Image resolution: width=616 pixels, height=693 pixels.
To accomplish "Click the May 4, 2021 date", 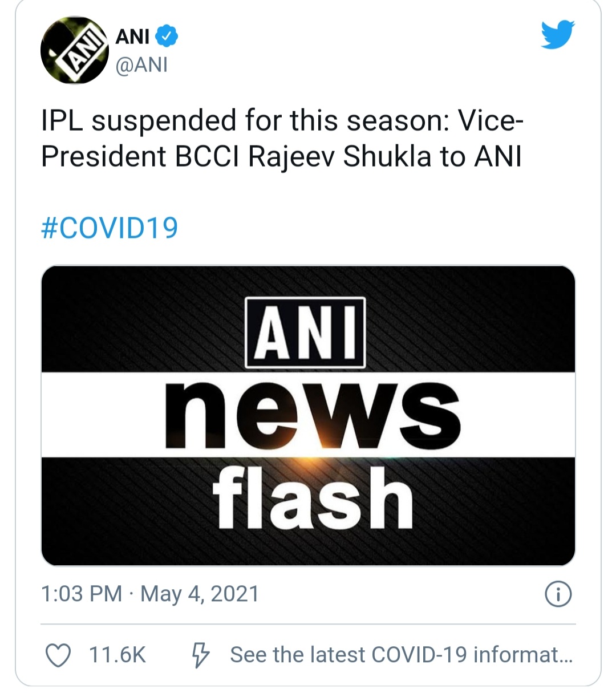I will [200, 594].
